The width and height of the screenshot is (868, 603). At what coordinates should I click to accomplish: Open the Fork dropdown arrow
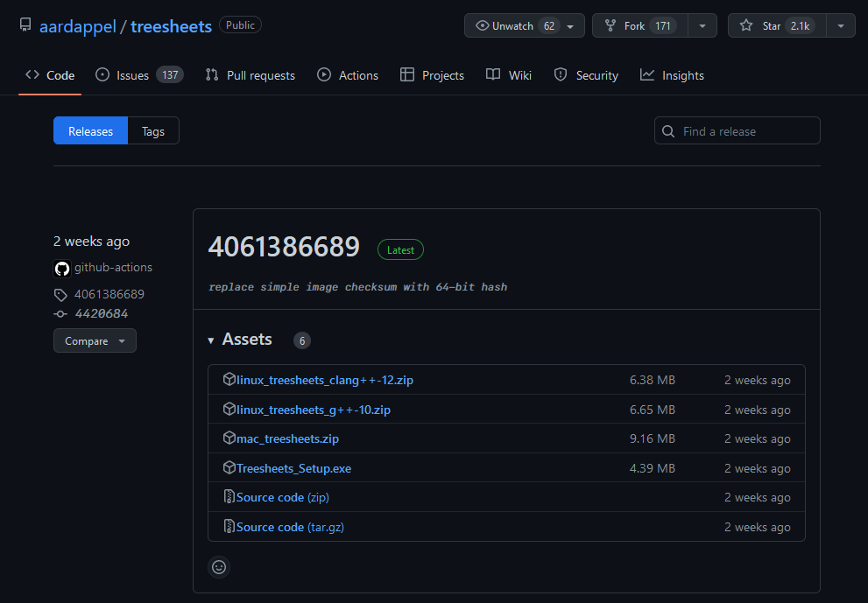point(702,25)
